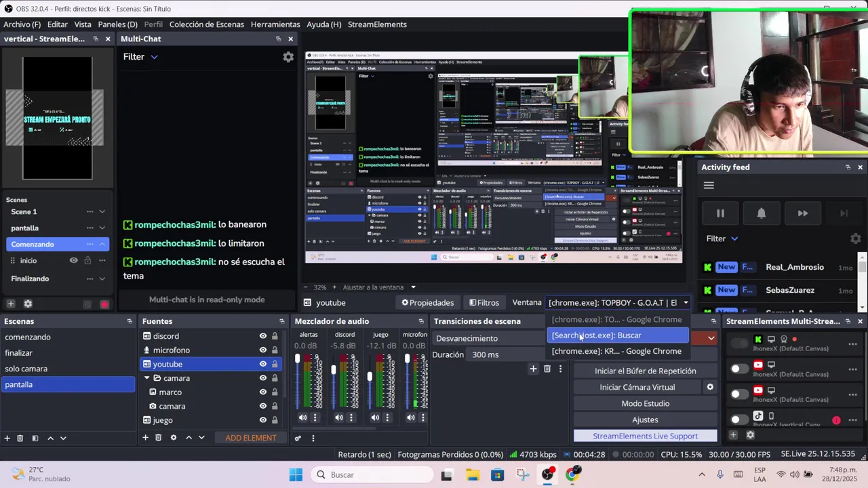Toggle inicio visibility in vertical scenes
Screen dimensions: 868x488
74,260
